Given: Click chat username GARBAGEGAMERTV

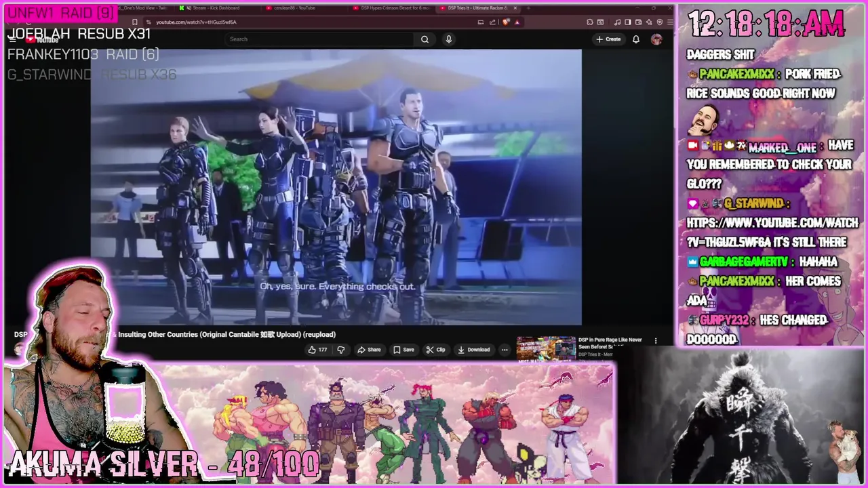Looking at the screenshot, I should click(744, 262).
